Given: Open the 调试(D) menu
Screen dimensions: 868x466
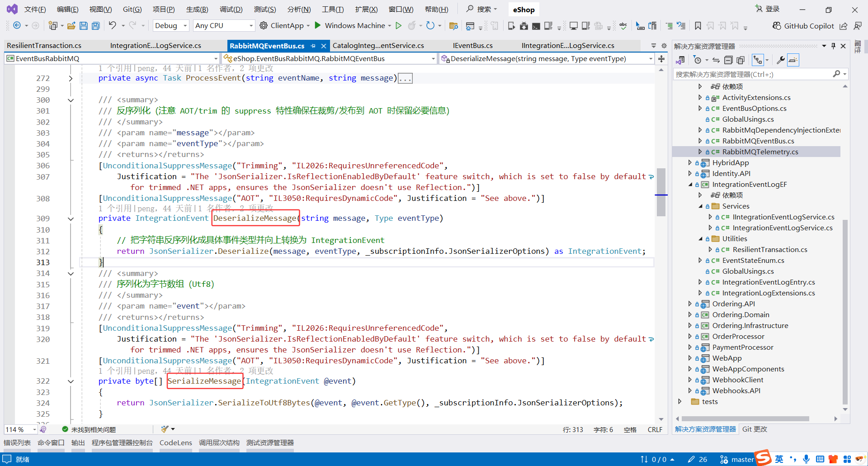Looking at the screenshot, I should coord(231,10).
